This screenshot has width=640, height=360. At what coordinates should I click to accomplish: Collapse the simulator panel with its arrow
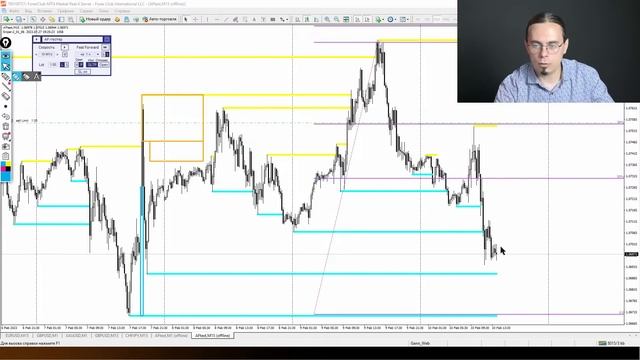(x=37, y=39)
